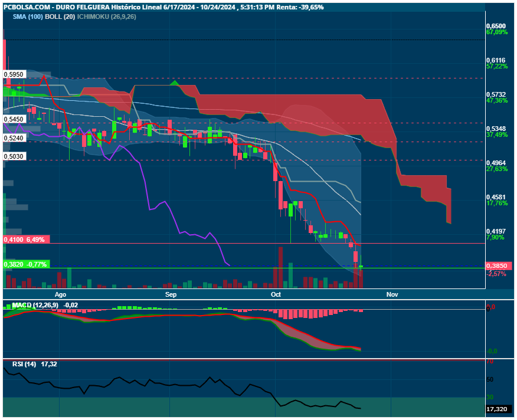The width and height of the screenshot is (517, 420).
Task: Click the 0,4964 axis price
Action: [496, 163]
